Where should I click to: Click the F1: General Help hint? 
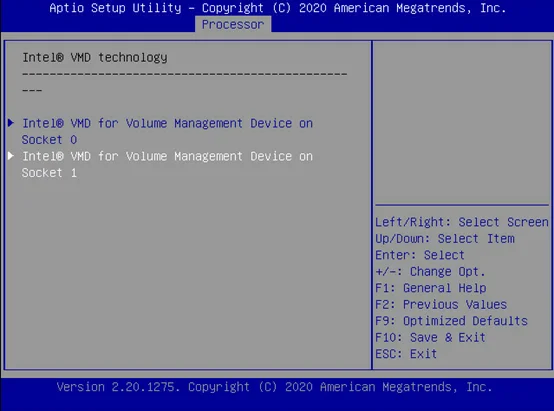pos(431,288)
